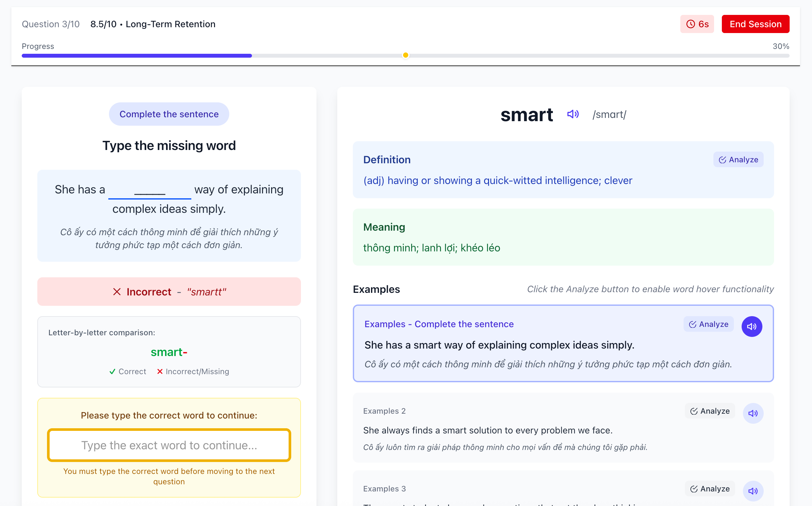The image size is (812, 506).
Task: Click the yellow marker on the progress bar
Action: click(405, 55)
